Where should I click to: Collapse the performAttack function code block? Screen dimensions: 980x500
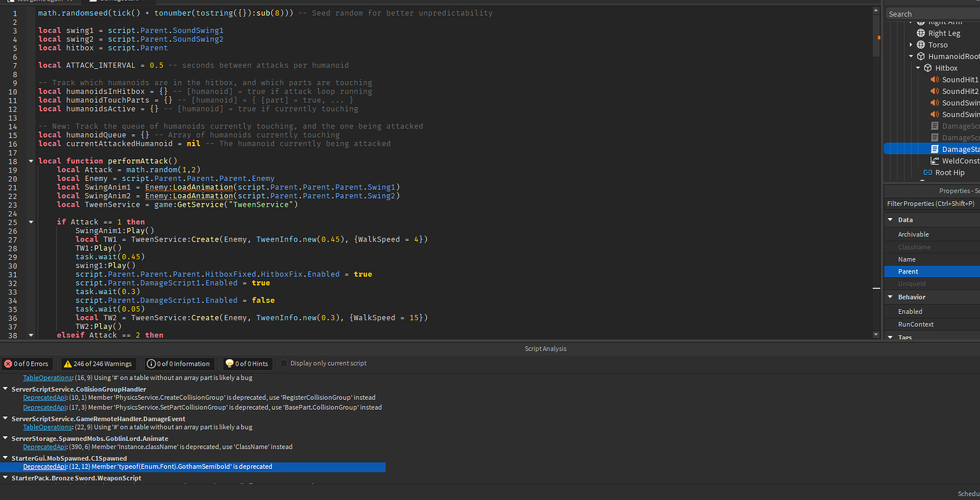click(29, 161)
